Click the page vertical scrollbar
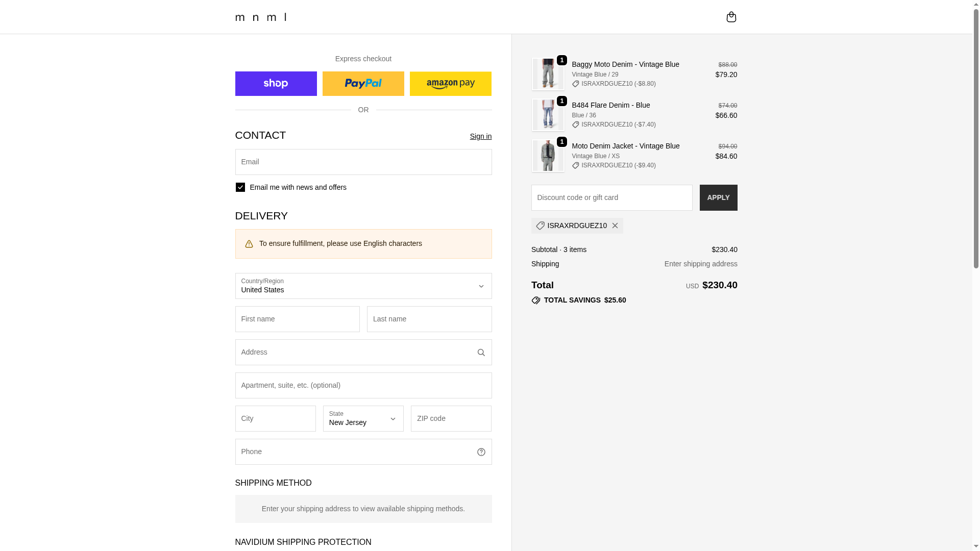This screenshot has height=551, width=980. [x=976, y=153]
